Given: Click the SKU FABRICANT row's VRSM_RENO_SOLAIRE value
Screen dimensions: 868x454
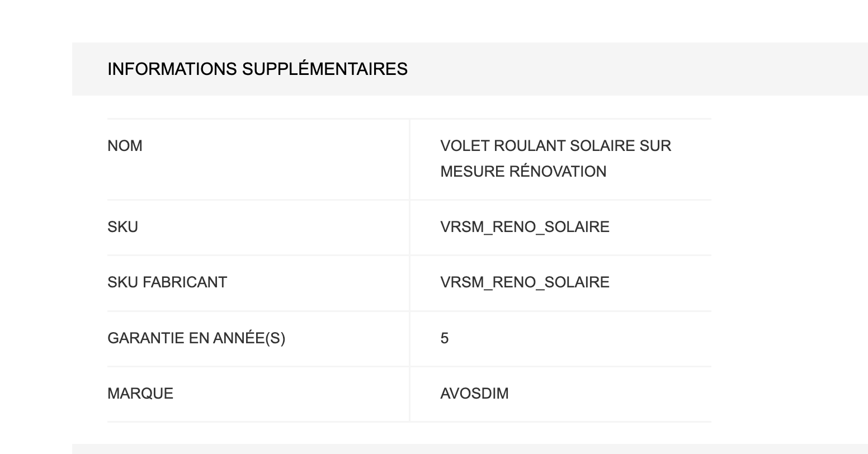Looking at the screenshot, I should click(525, 282).
